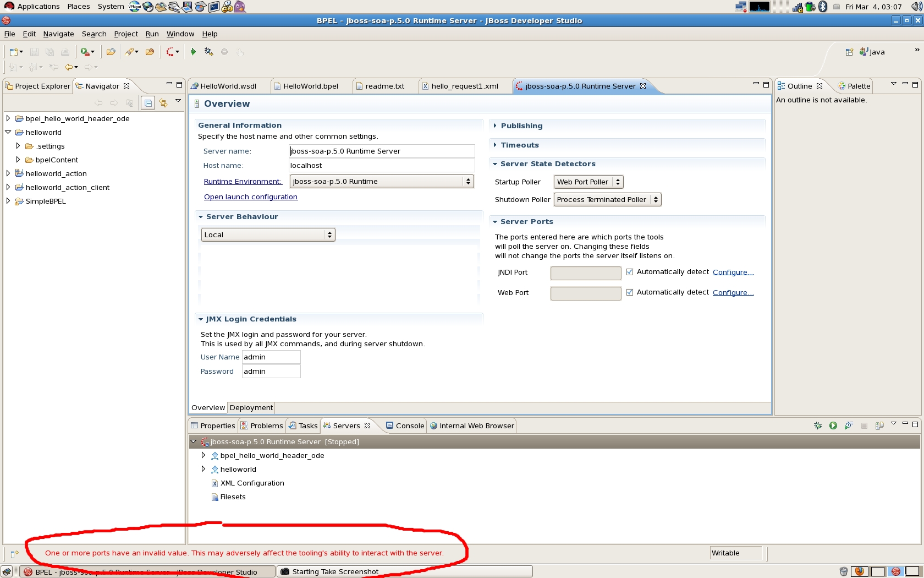Screen dimensions: 924x578
Task: Collapse the helloworld project in Navigator
Action: [x=8, y=132]
